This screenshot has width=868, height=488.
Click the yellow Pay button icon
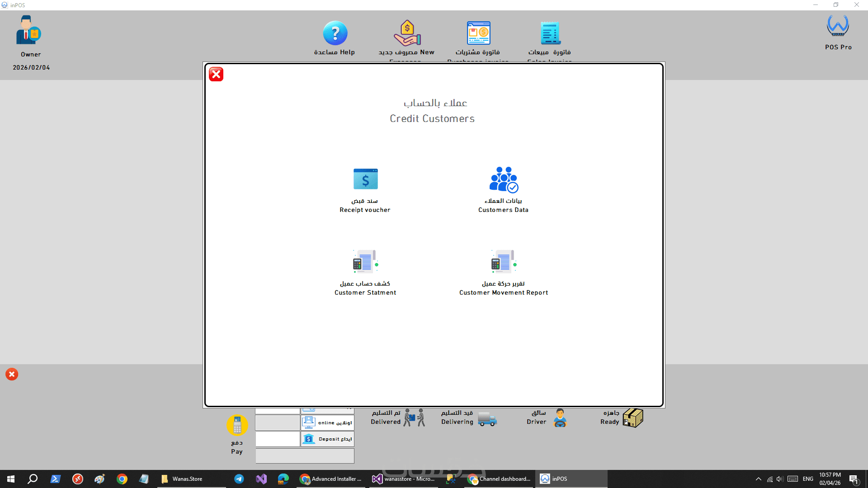coord(237,425)
